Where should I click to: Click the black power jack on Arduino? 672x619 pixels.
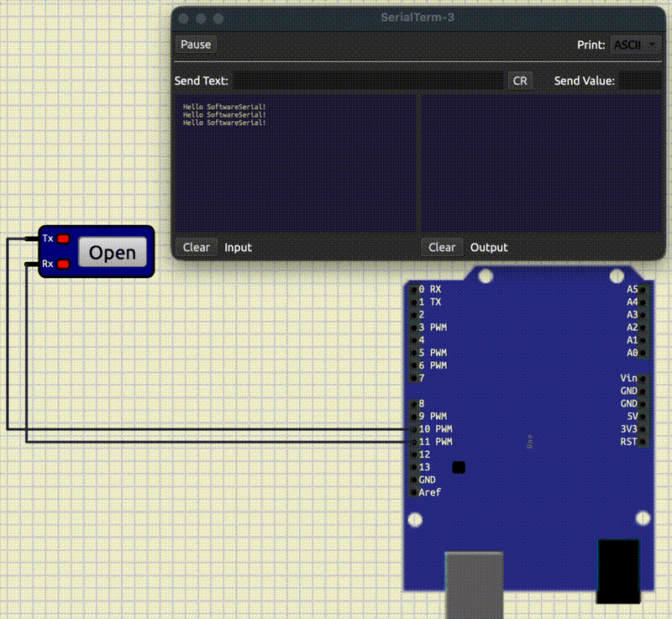coord(617,571)
